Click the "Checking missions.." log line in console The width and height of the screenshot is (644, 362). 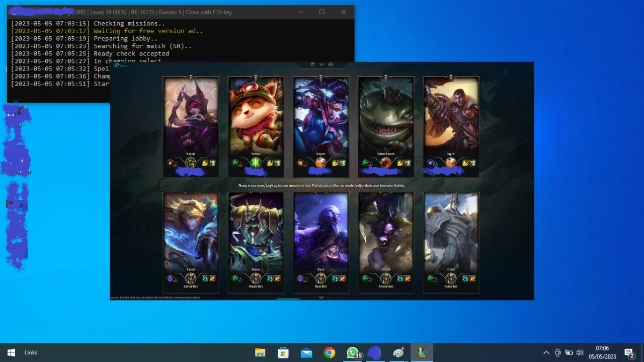pos(88,23)
